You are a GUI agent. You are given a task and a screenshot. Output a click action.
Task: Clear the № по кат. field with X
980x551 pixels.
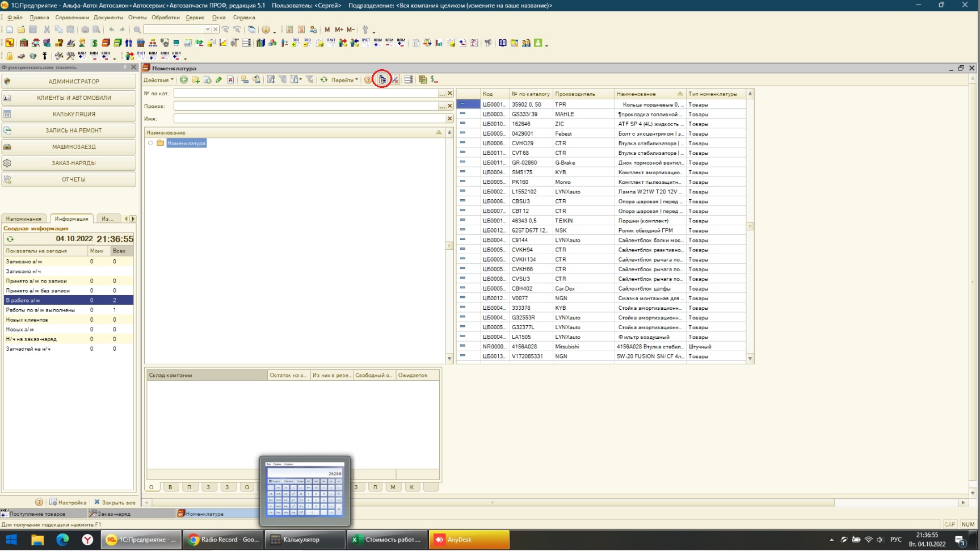[450, 93]
